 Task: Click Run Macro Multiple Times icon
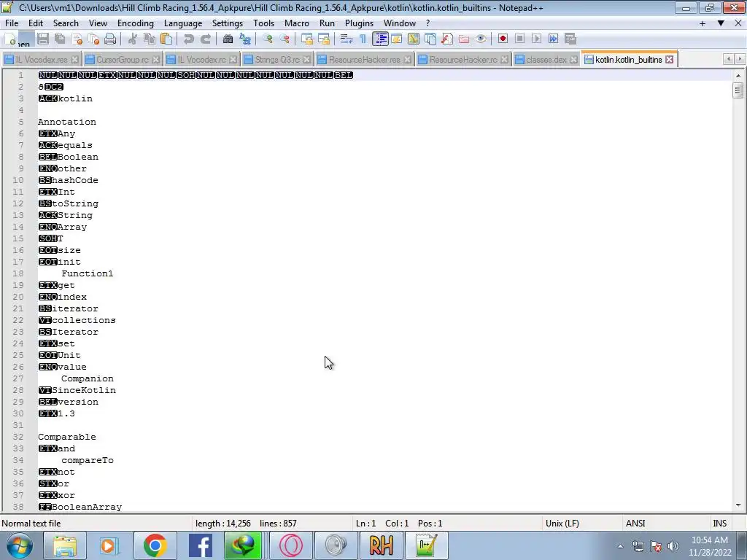coord(553,39)
